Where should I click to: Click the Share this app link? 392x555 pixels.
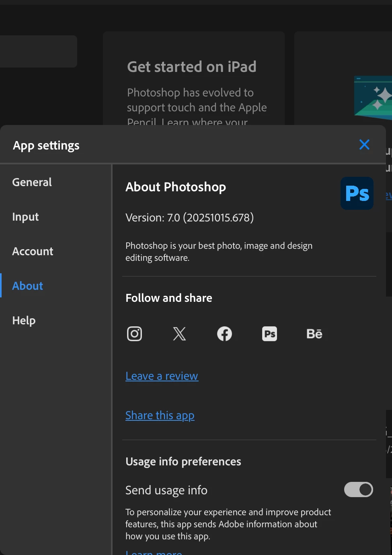[160, 415]
